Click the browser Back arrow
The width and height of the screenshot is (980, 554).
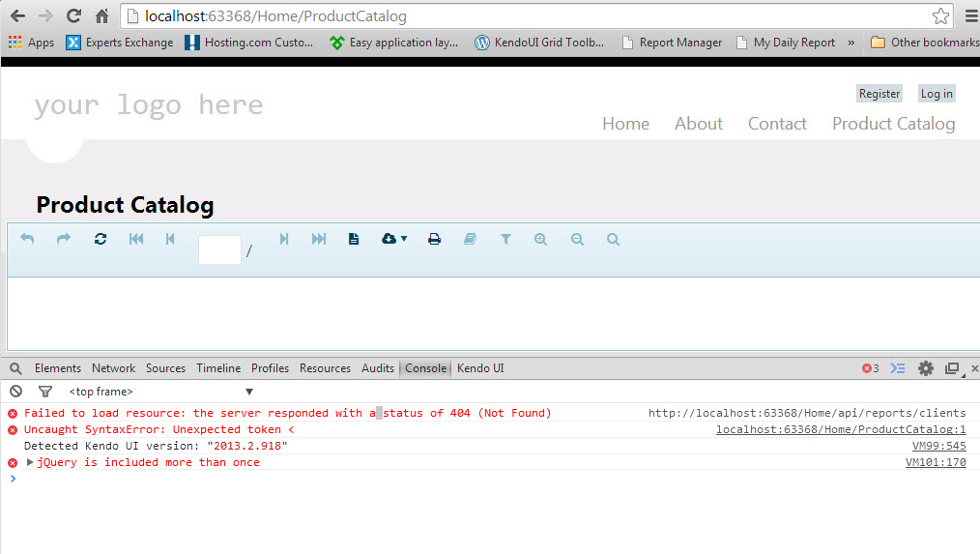click(17, 16)
